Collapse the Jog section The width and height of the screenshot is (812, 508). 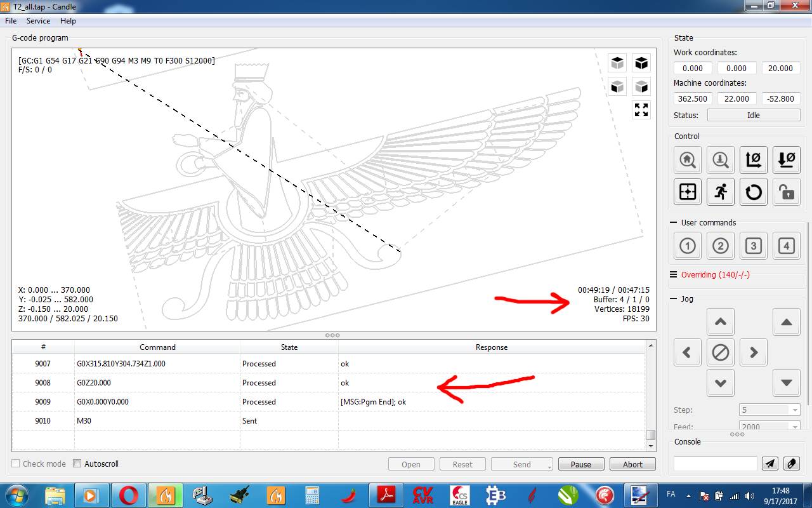click(x=674, y=298)
